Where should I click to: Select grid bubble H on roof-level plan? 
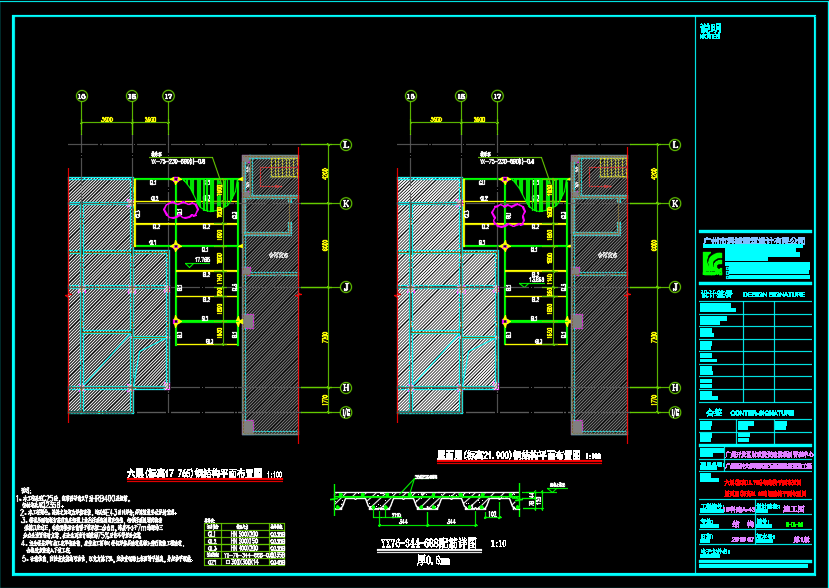(x=675, y=388)
